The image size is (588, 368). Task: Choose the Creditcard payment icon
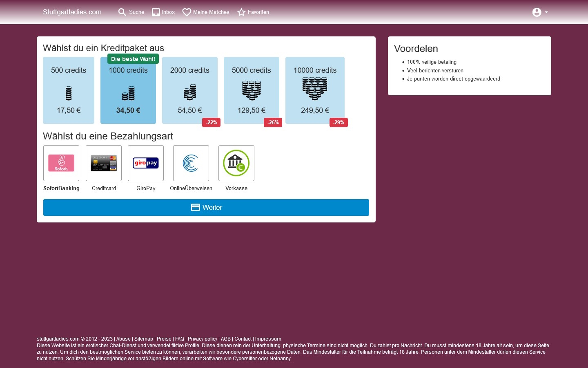(104, 163)
